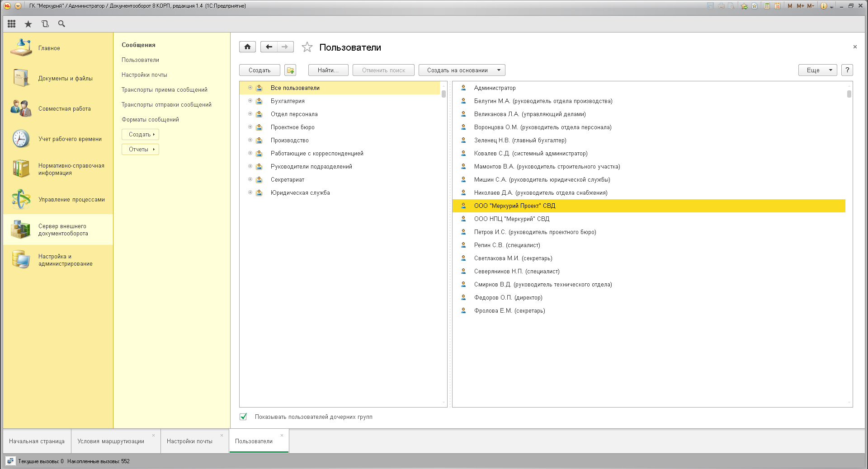Click the Создать button in toolbar
Viewport: 868px width, 469px height.
click(259, 70)
